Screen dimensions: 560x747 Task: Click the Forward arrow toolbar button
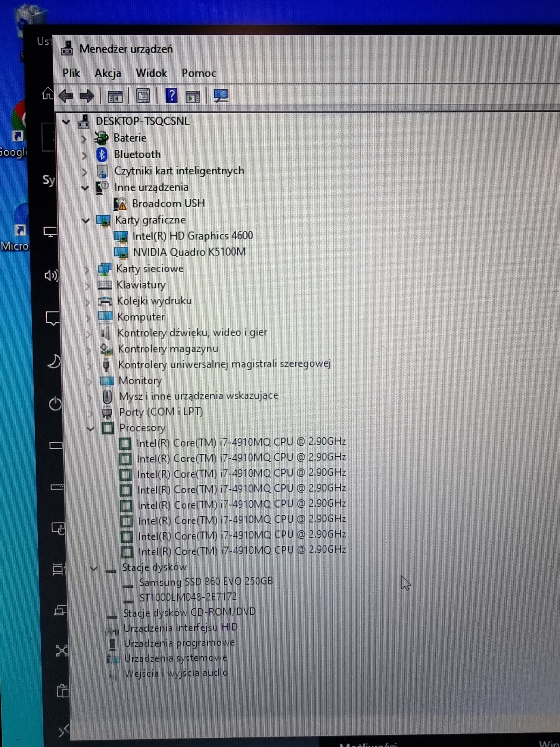click(x=87, y=96)
